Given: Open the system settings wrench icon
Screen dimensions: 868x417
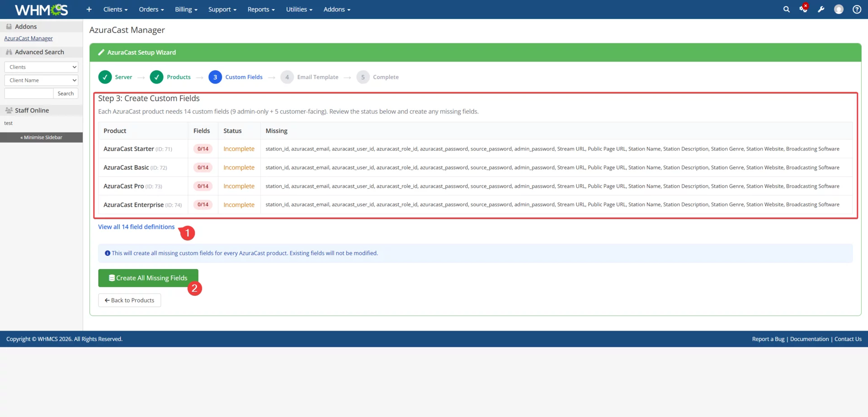Looking at the screenshot, I should point(821,9).
